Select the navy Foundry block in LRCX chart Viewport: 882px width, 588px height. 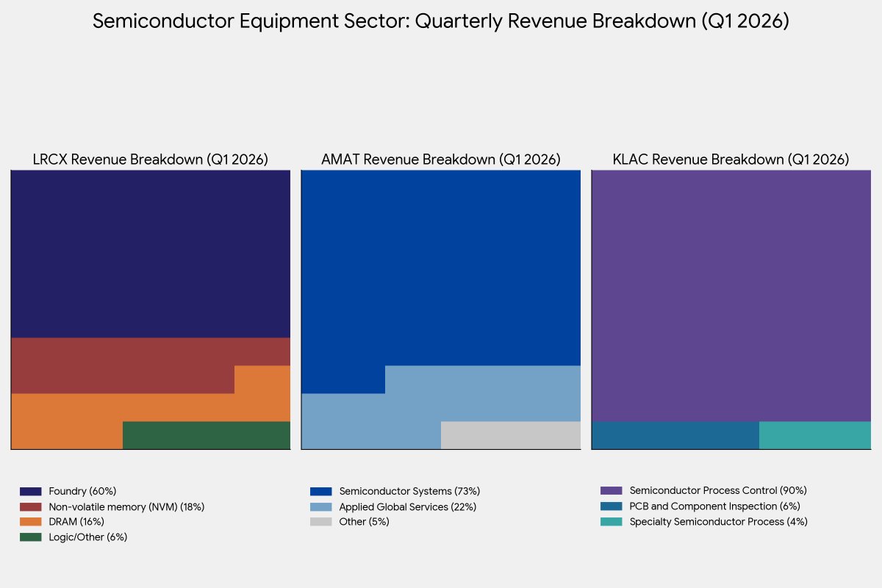[151, 254]
